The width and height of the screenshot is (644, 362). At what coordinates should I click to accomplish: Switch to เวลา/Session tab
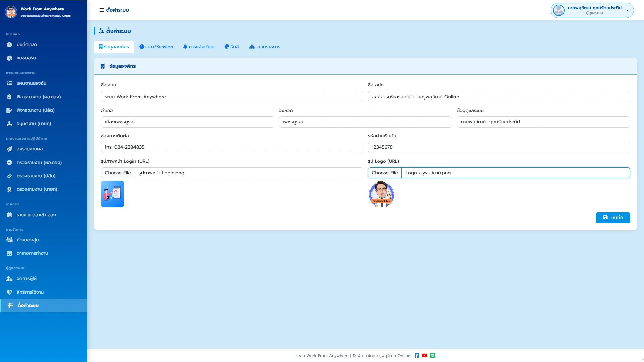[156, 47]
